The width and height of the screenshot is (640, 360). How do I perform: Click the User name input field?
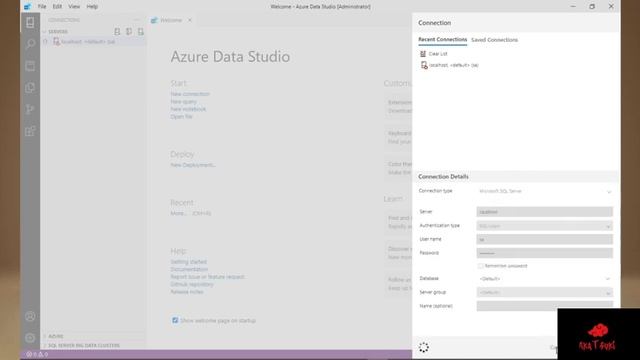click(544, 239)
